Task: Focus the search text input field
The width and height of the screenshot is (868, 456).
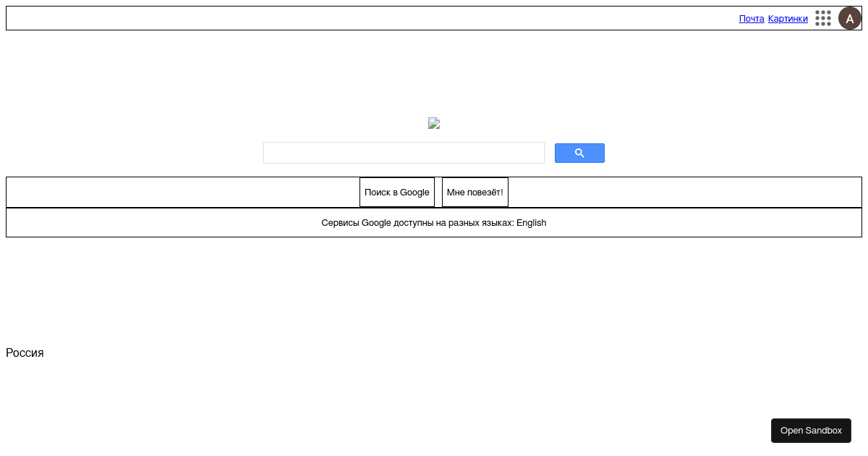Action: click(404, 153)
